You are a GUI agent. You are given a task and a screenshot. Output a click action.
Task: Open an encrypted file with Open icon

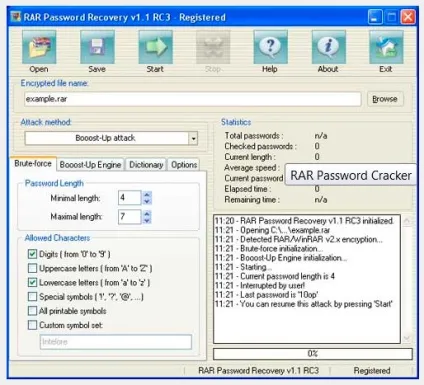39,47
